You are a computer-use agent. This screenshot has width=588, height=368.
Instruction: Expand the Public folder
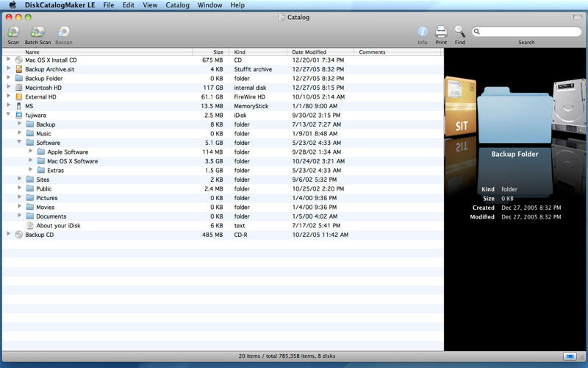20,188
